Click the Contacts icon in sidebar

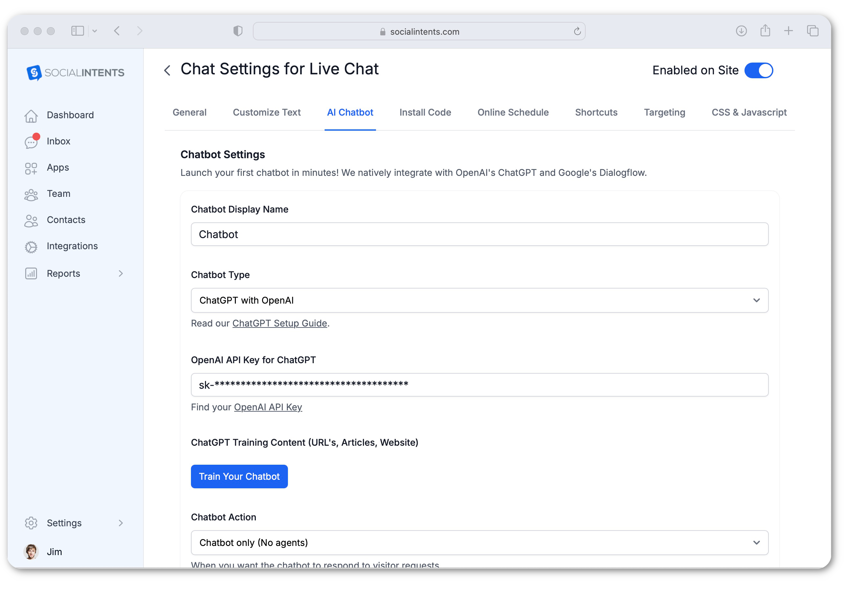pos(32,219)
